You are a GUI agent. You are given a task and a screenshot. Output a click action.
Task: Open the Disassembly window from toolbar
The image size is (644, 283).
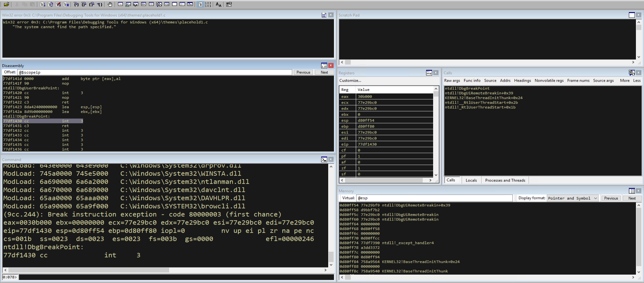coord(167,4)
